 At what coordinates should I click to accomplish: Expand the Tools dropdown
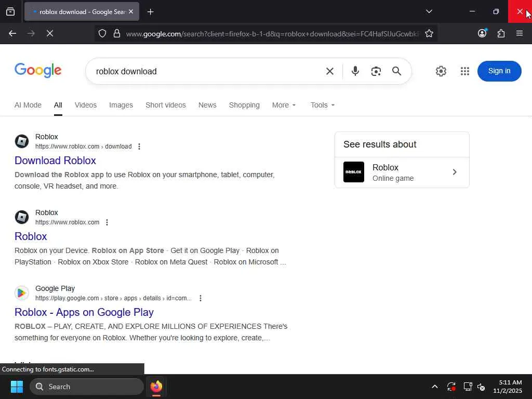coord(323,105)
